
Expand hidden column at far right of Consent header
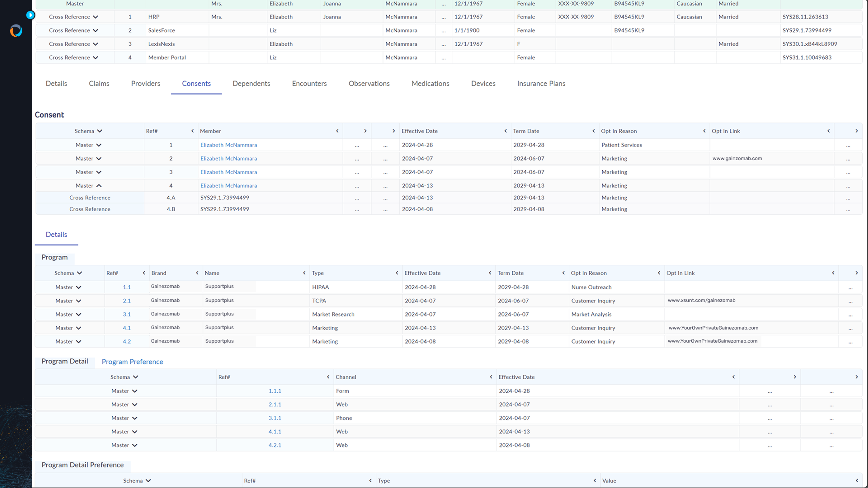point(856,131)
